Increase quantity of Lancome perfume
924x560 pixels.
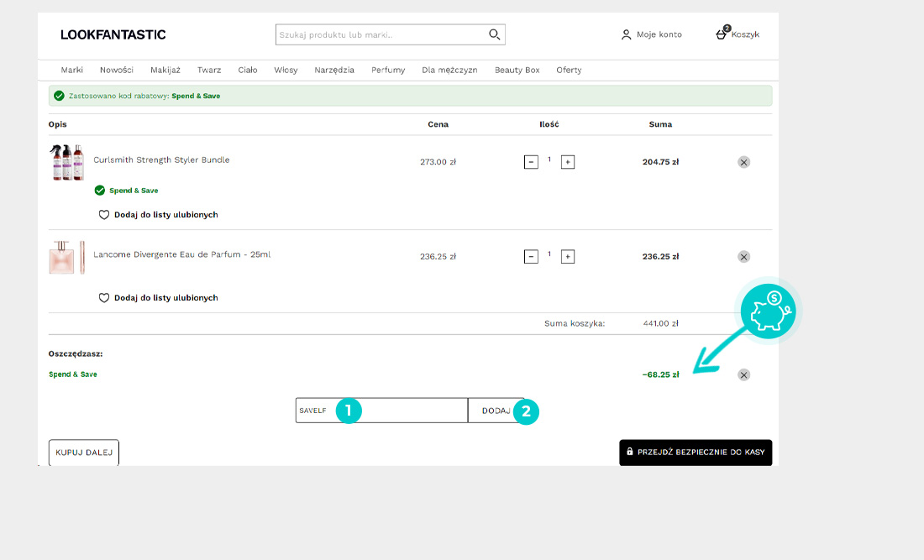click(568, 257)
